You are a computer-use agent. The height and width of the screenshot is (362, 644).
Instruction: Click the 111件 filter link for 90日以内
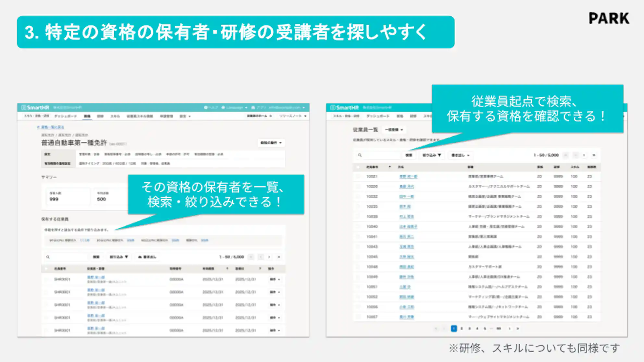tap(85, 240)
